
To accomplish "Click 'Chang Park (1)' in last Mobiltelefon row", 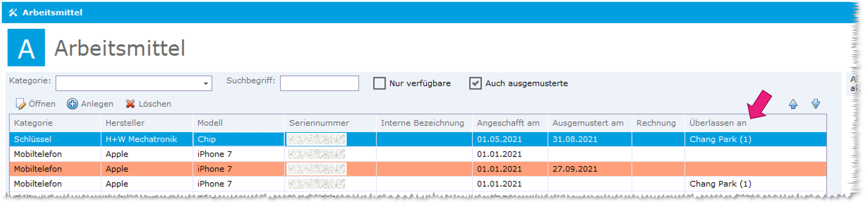I will (720, 184).
